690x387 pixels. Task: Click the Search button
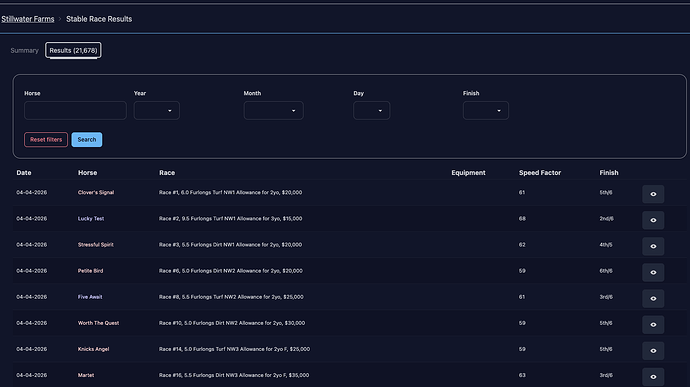click(87, 140)
